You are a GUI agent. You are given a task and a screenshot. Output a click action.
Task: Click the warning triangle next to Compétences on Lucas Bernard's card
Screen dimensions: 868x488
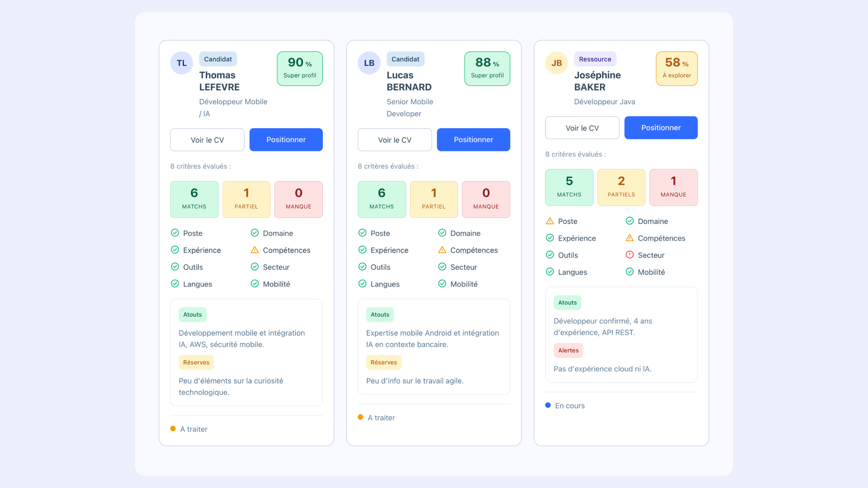pos(442,250)
